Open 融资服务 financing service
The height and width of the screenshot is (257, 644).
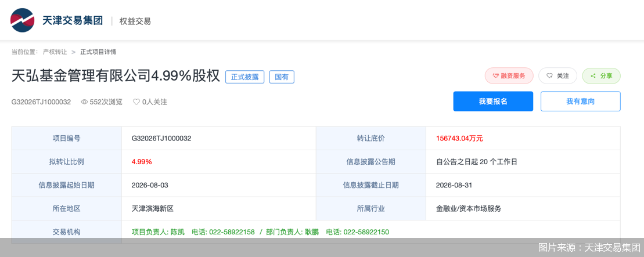509,76
